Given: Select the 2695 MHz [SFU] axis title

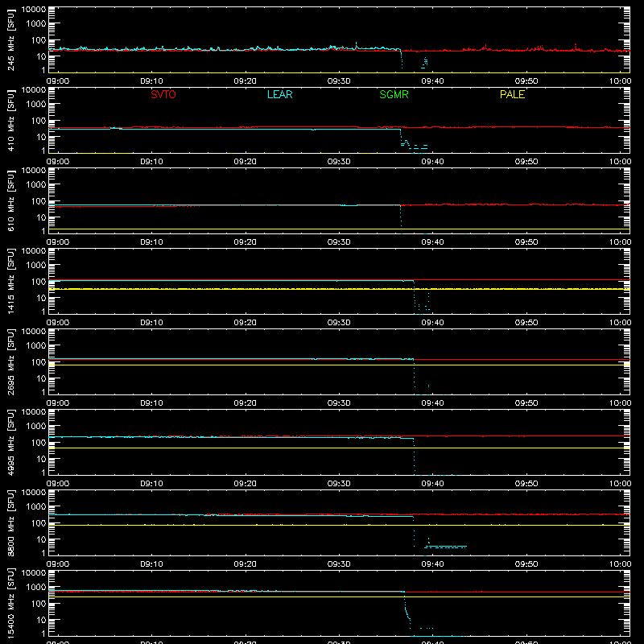Looking at the screenshot, I should [x=11, y=361].
